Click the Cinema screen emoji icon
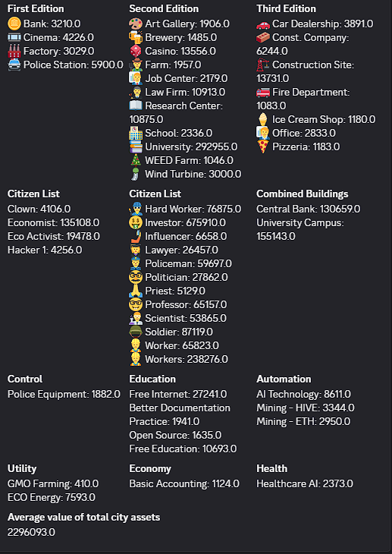Image resolution: width=392 pixels, height=554 pixels. tap(14, 37)
